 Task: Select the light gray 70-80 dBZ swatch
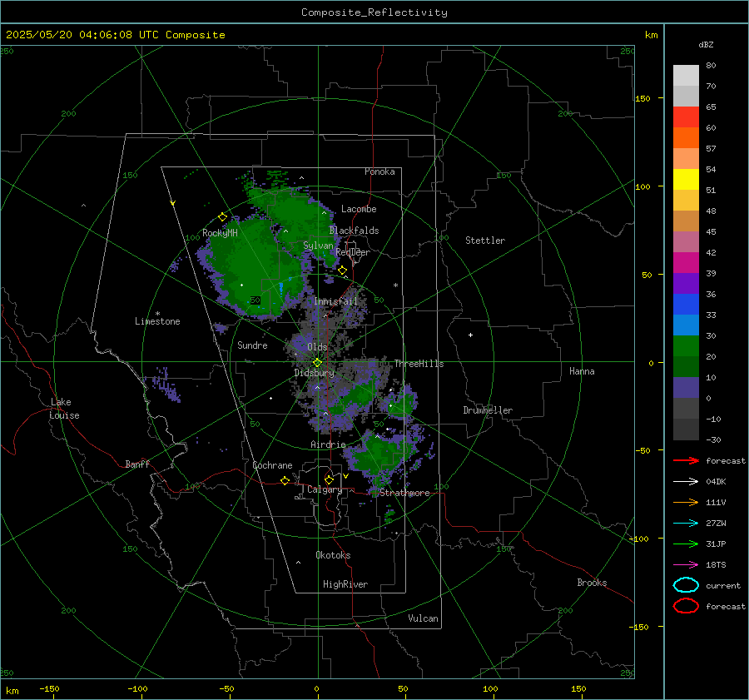686,76
